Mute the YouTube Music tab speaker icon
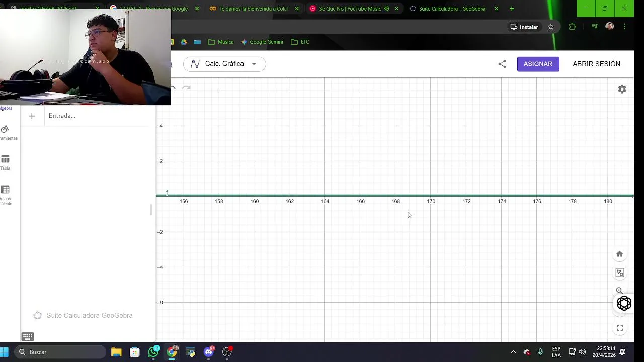Image resolution: width=644 pixels, height=362 pixels. pos(386,9)
